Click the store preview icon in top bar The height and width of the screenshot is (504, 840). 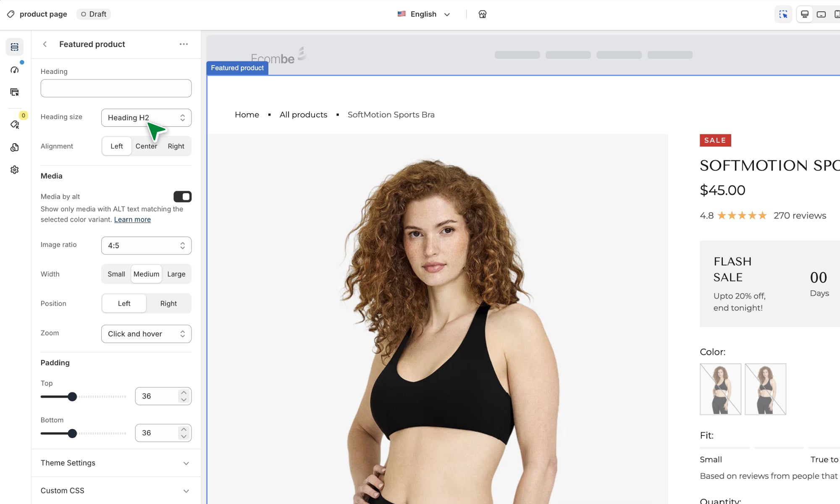click(482, 14)
